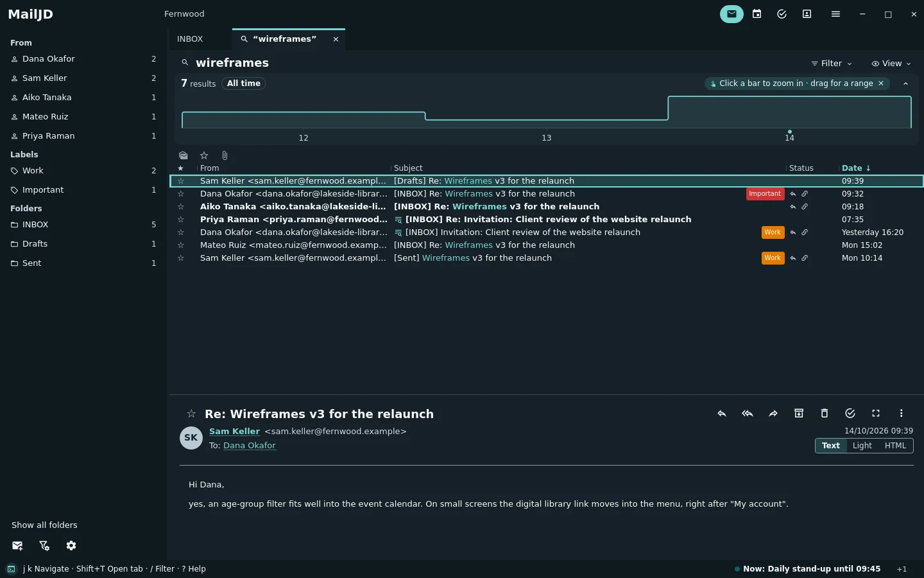Open the mail view icon in header

(x=732, y=14)
